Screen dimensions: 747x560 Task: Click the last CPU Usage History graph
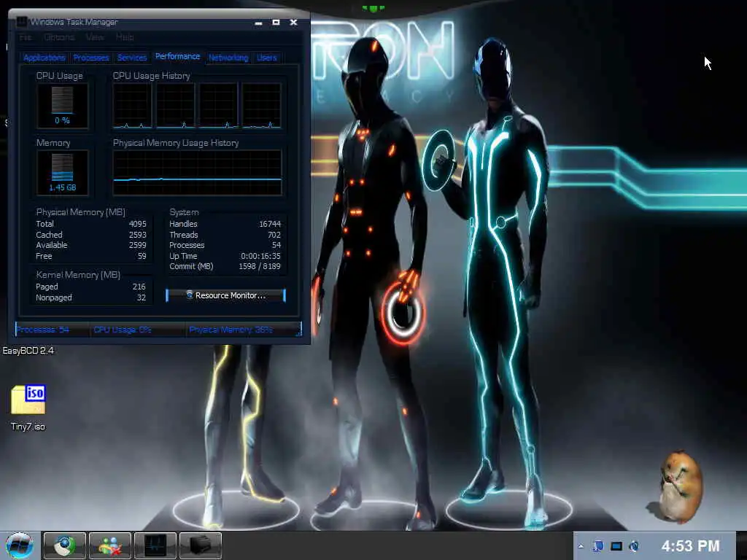click(x=262, y=106)
